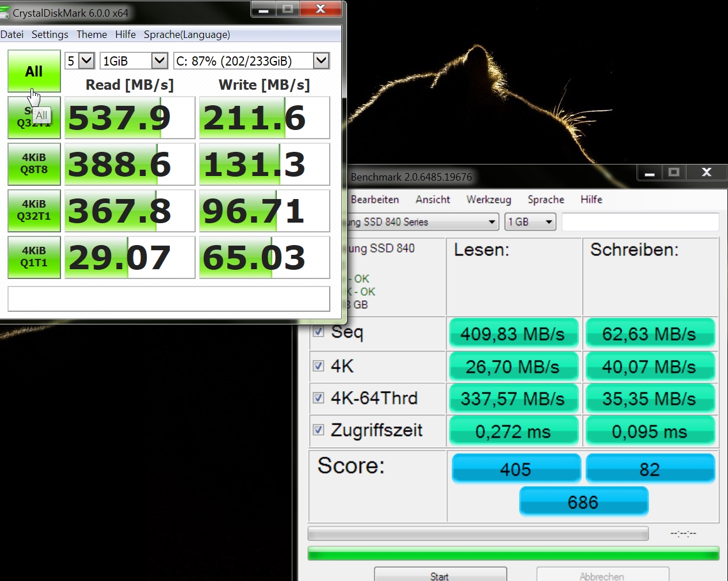
Task: Toggle the 4K-64Thrd test checkbox
Action: (x=318, y=397)
